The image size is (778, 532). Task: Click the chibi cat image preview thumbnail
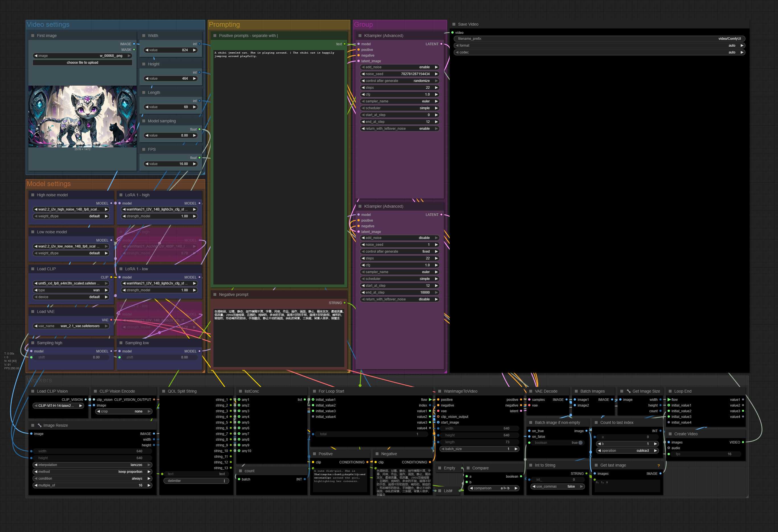pos(82,116)
